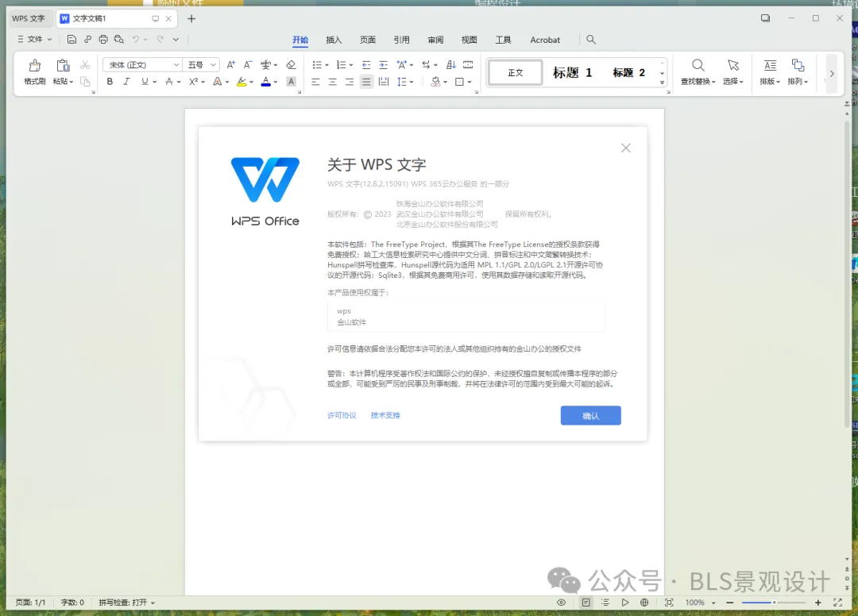Open the 文件 menu
The image size is (858, 616).
[34, 40]
